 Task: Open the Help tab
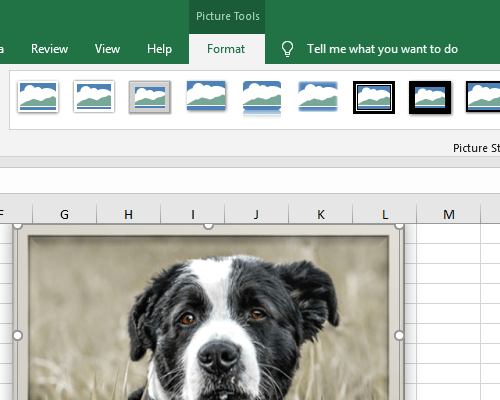159,49
